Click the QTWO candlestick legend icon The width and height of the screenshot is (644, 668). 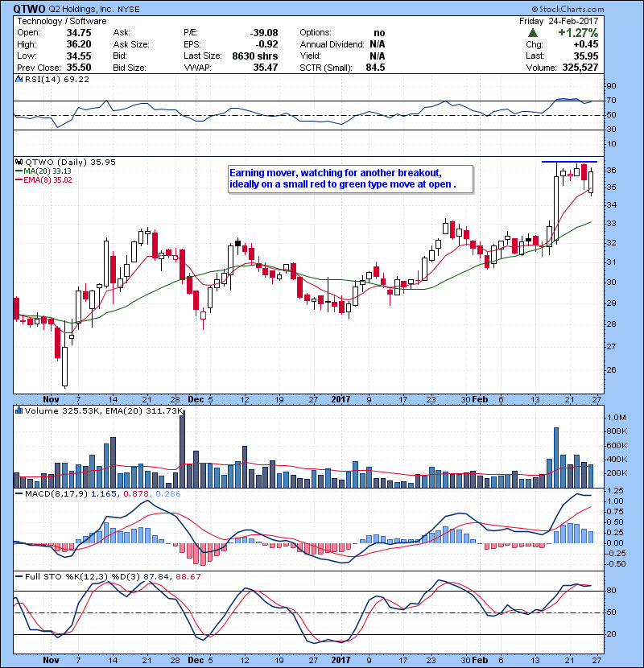pyautogui.click(x=19, y=162)
